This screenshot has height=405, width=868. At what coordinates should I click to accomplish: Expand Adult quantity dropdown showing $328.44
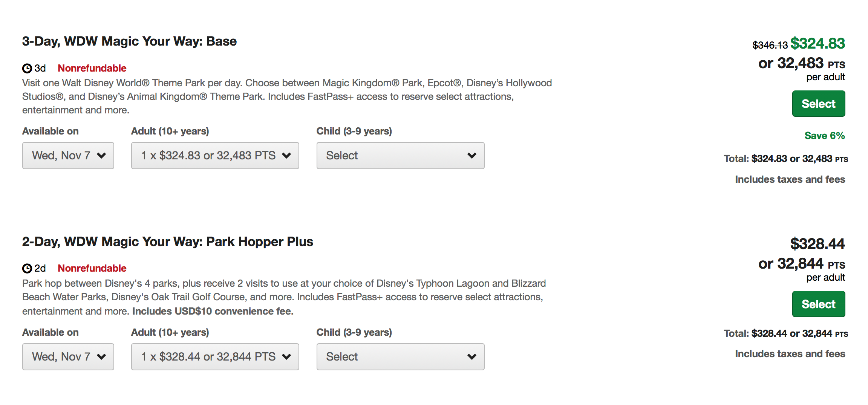point(215,356)
